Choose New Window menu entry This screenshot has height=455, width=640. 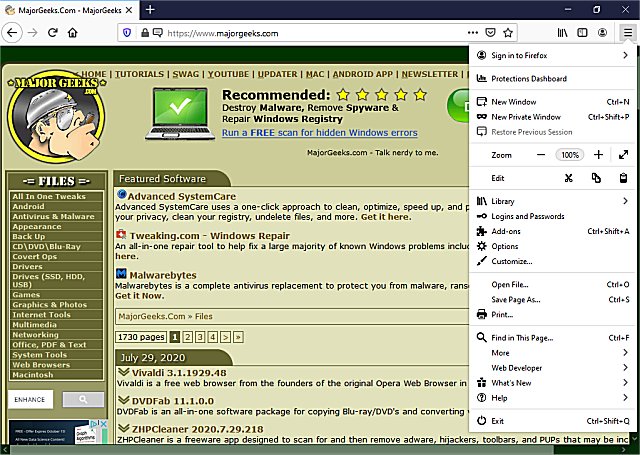pos(553,102)
